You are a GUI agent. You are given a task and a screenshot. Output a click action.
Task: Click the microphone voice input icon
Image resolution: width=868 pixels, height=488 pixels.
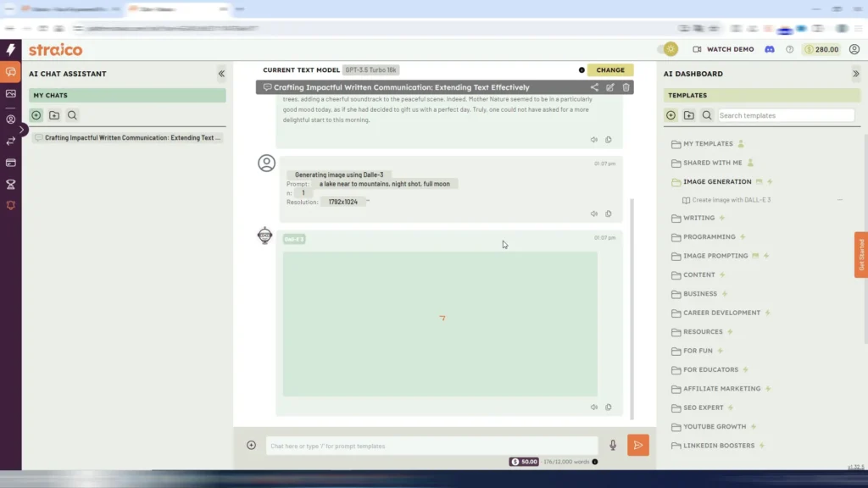[613, 446]
